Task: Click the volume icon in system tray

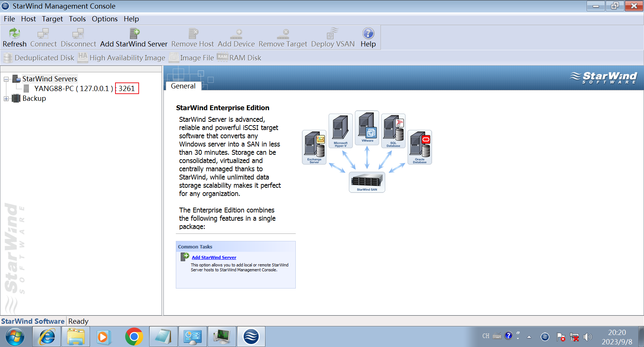Action: 587,337
